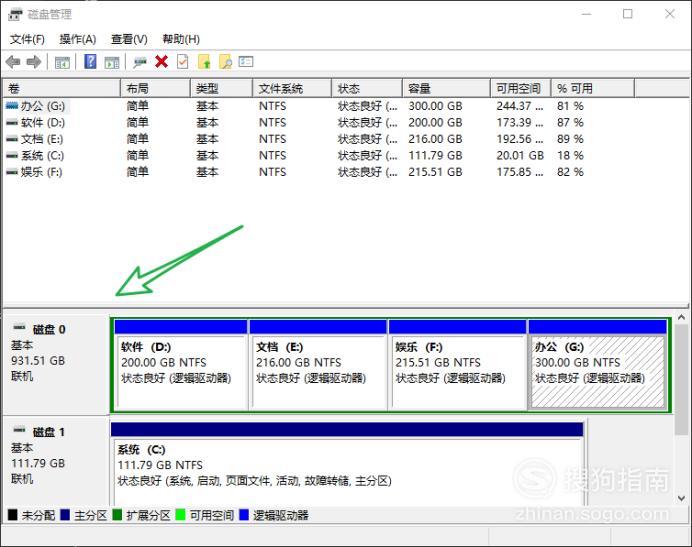Open the 文件(F) menu

27,39
